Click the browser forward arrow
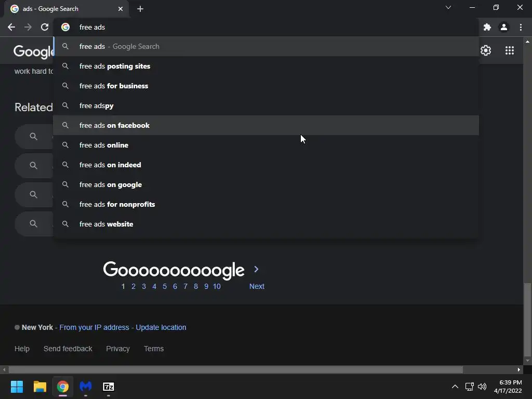532x399 pixels. pos(28,27)
